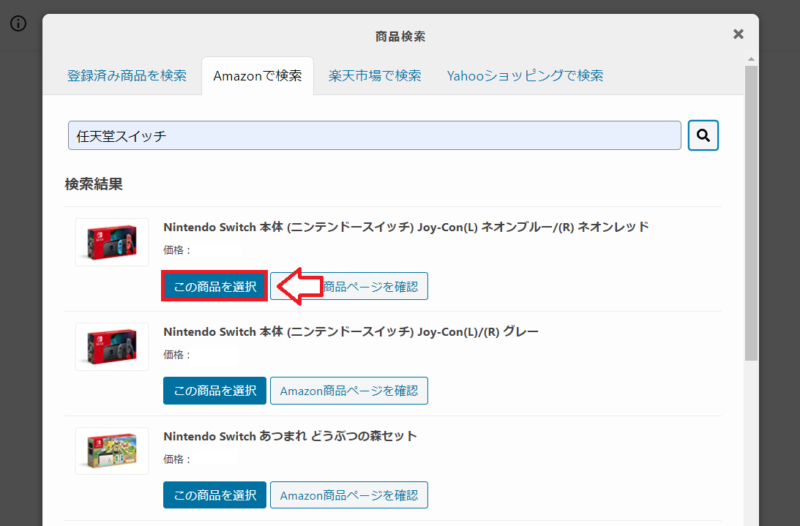Click the Nintendo Switch あつまれ どうぶつの森セット title
This screenshot has width=800, height=526.
290,436
